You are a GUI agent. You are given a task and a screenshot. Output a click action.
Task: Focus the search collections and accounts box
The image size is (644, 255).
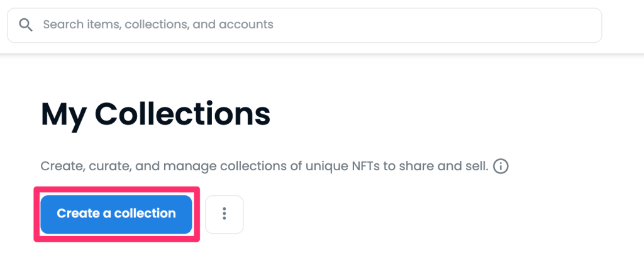(x=304, y=25)
